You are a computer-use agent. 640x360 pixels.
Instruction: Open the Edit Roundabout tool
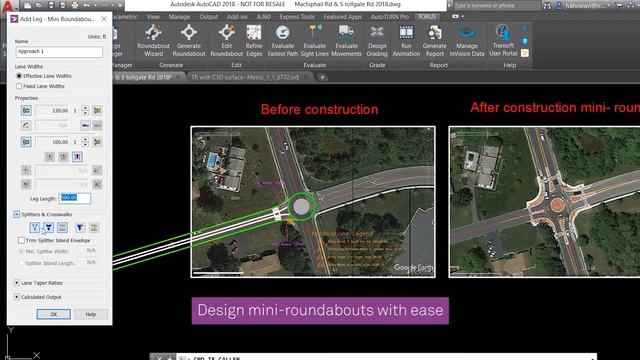pos(227,40)
